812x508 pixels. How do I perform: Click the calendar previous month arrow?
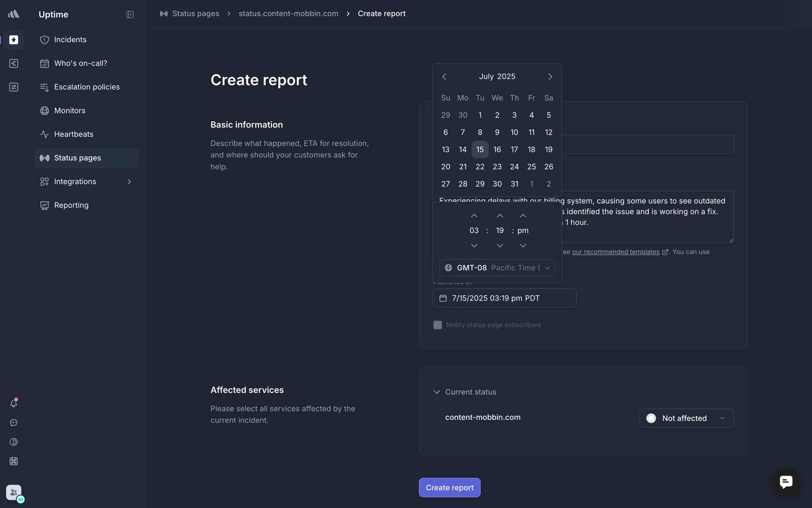[x=444, y=77]
